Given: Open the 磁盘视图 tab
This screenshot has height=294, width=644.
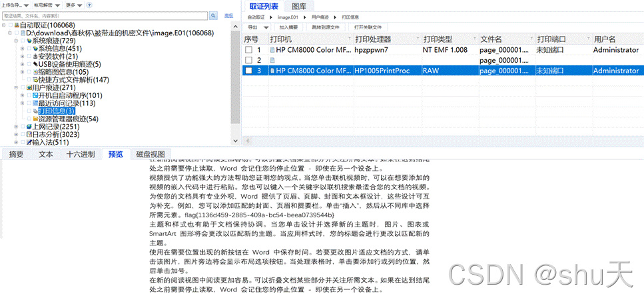Looking at the screenshot, I should tap(151, 154).
